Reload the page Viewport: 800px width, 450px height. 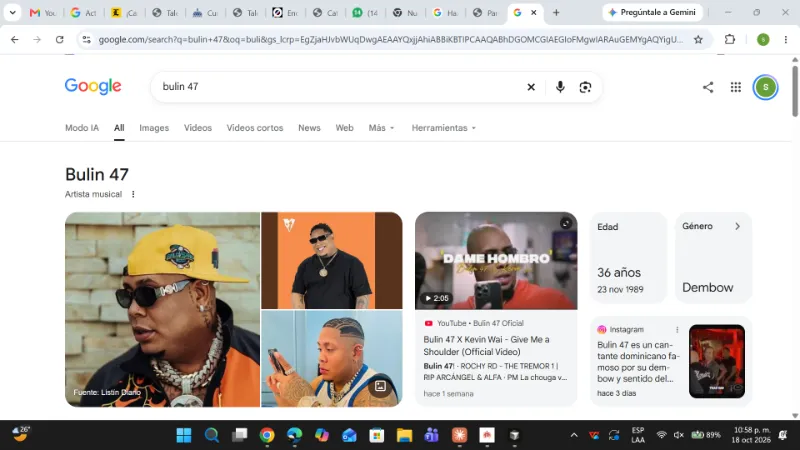60,39
